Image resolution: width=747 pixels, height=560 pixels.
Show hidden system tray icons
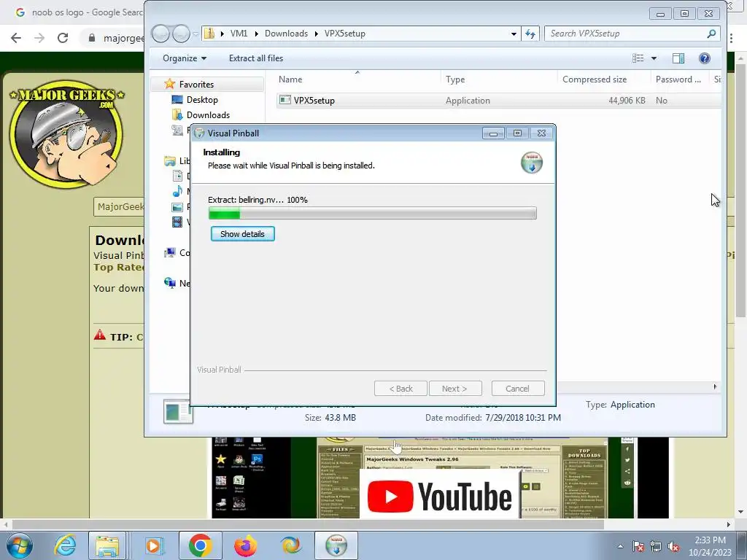click(x=620, y=546)
